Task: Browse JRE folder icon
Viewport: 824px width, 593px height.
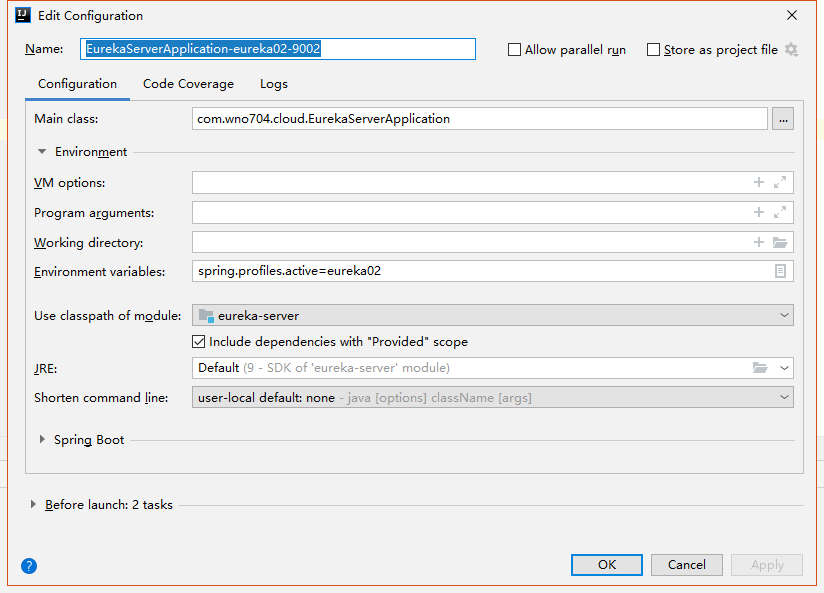Action: (760, 368)
